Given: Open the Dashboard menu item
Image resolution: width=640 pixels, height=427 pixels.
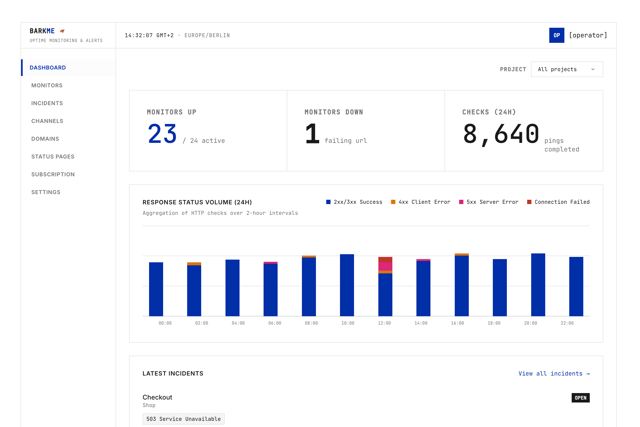Looking at the screenshot, I should click(x=68, y=67).
